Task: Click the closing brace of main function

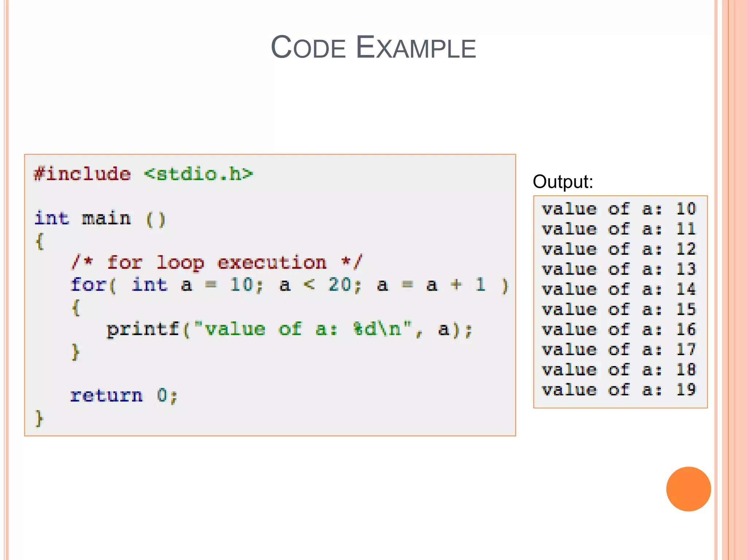Action: 39,418
